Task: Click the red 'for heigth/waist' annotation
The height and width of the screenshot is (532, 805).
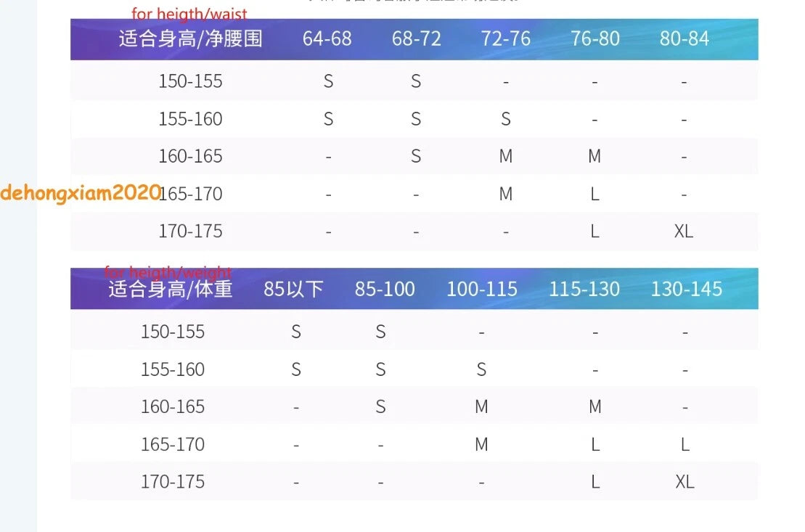Action: click(x=189, y=14)
